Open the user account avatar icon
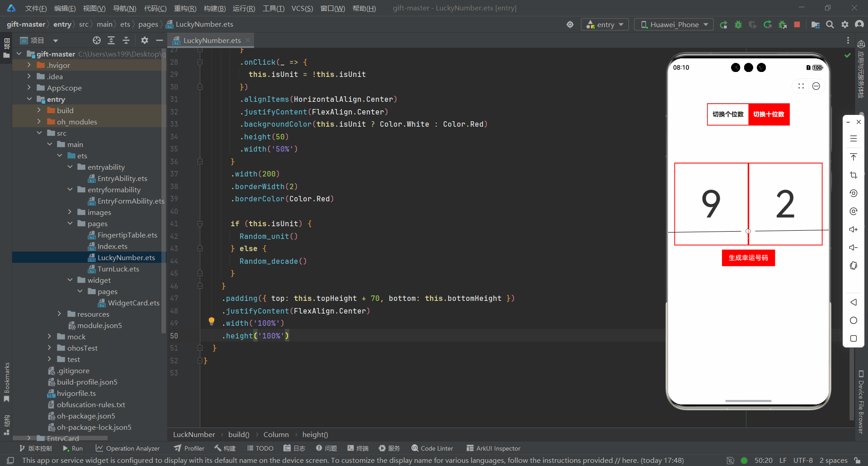This screenshot has width=868, height=466. tap(859, 24)
